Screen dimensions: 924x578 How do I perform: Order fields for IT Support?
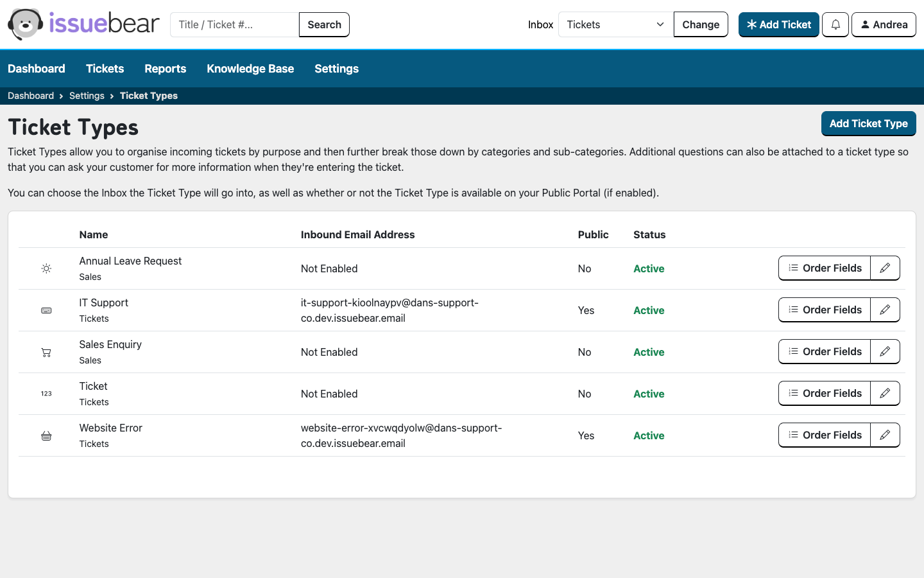tap(825, 310)
